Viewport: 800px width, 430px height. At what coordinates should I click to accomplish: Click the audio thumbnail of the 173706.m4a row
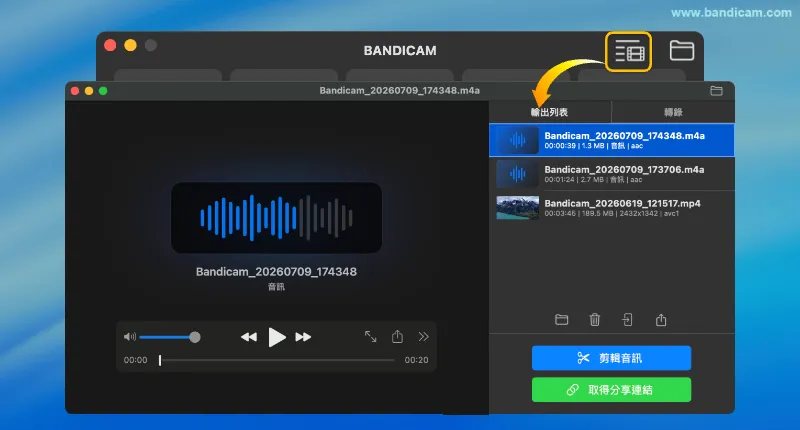517,174
